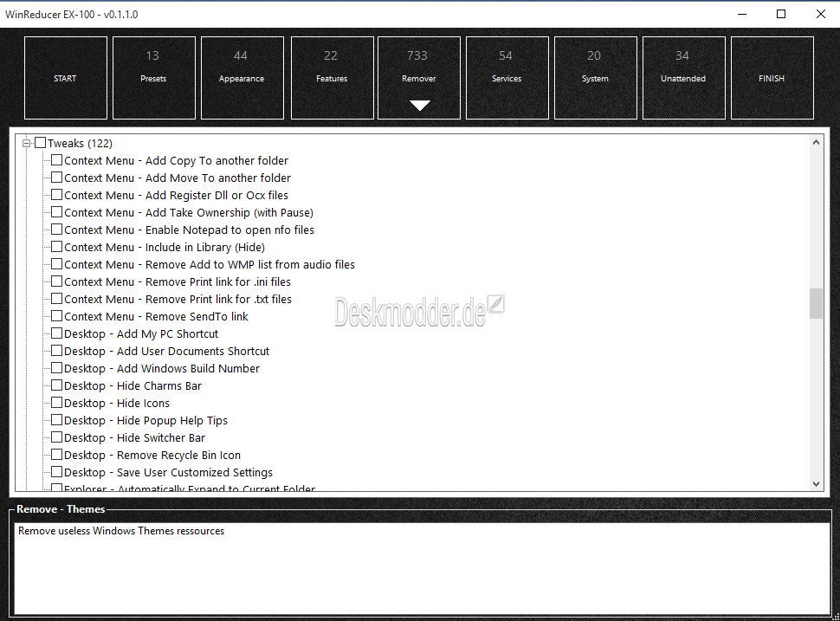Select 'Desktop - Remove Recycle Bin Icon' text

(x=152, y=456)
